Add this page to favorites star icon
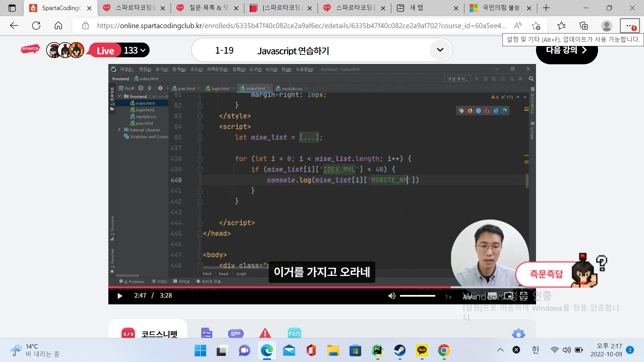This screenshot has width=644, height=362. [x=536, y=25]
